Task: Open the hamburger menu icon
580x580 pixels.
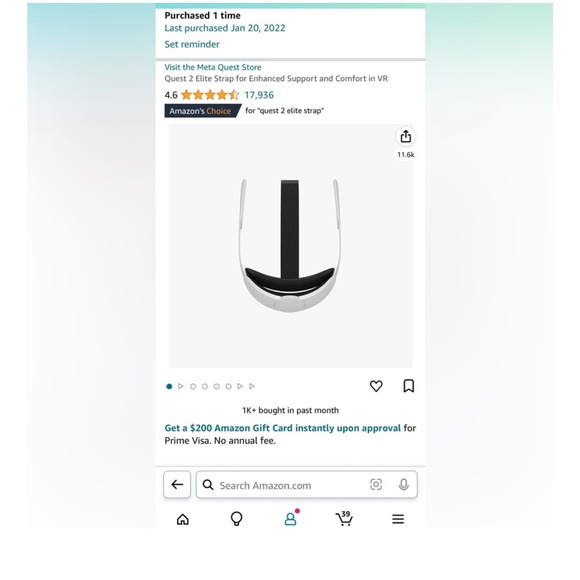Action: click(398, 519)
